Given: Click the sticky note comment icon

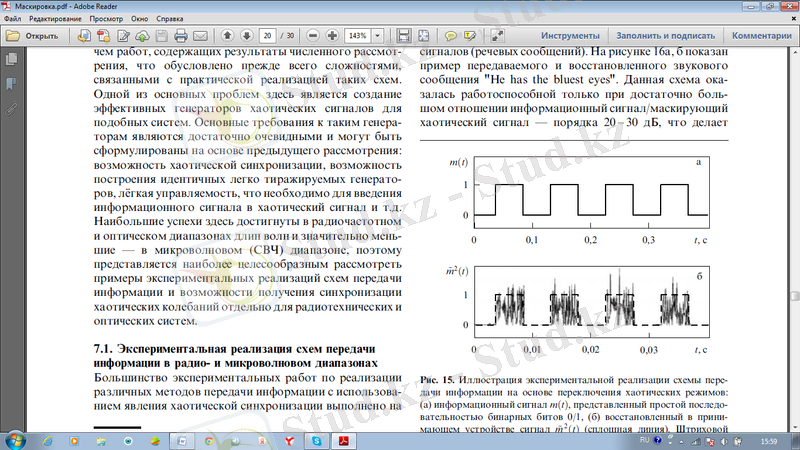Looking at the screenshot, I should [450, 36].
